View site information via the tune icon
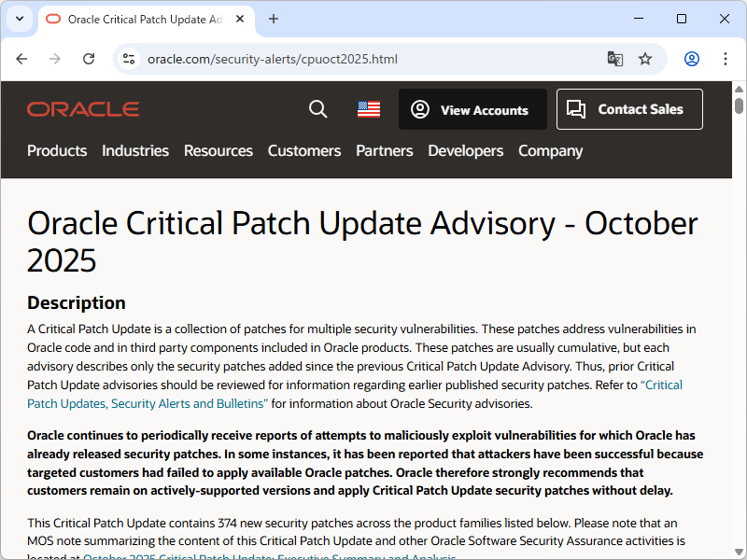The image size is (747, 560). tap(127, 58)
